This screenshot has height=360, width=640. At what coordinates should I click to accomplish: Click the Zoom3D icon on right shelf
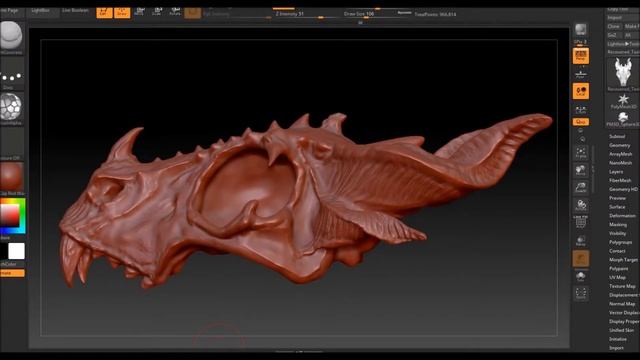pyautogui.click(x=580, y=188)
